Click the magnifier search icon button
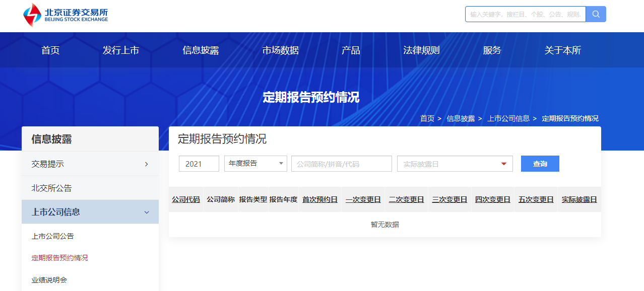Viewport: 644px width, 291px height. coord(596,14)
